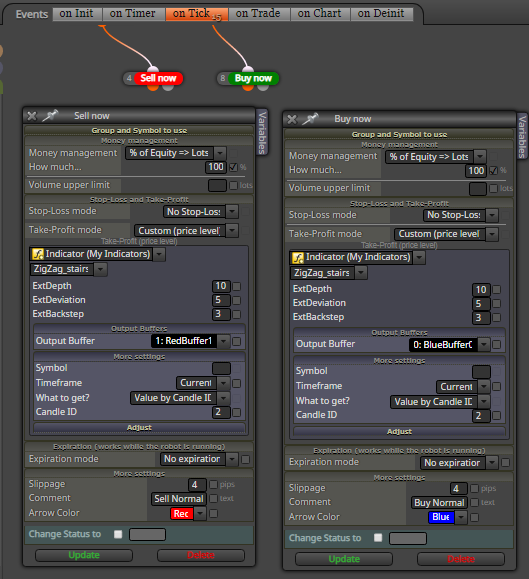Click Delete button in Buy now panel

click(461, 559)
